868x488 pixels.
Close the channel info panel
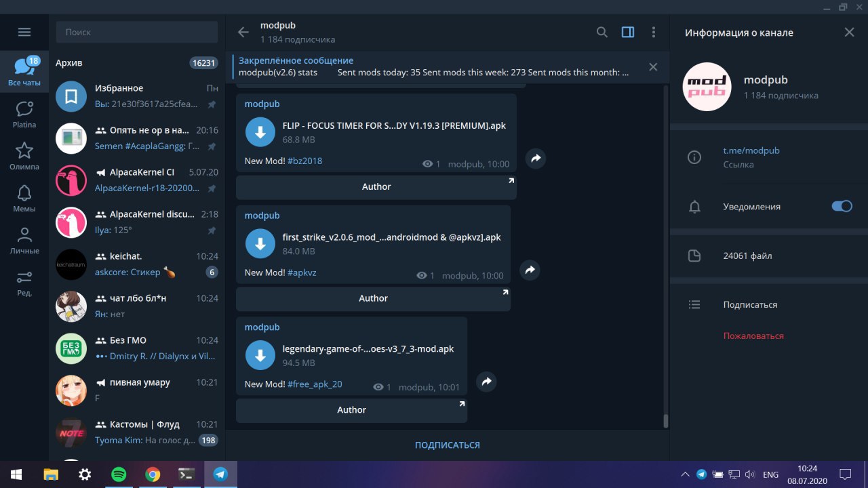coord(849,32)
